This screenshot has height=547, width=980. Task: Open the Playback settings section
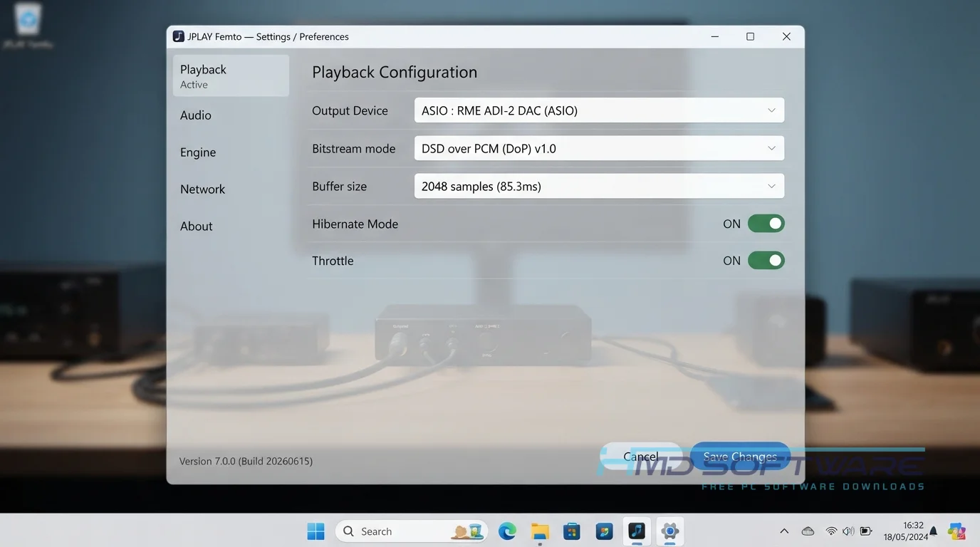tap(231, 75)
